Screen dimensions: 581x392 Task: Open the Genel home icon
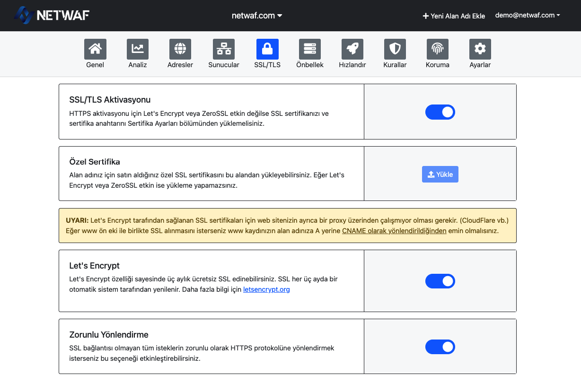pos(95,49)
